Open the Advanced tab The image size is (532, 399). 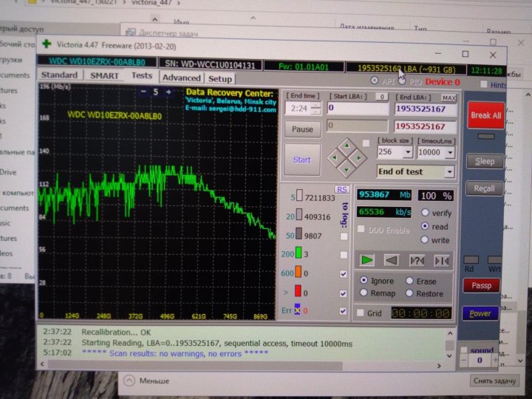coord(181,78)
